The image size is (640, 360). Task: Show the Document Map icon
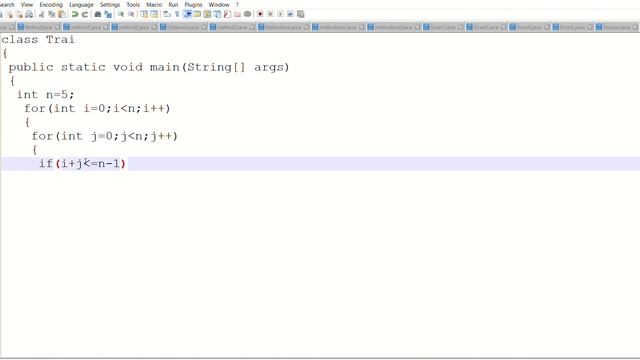207,14
